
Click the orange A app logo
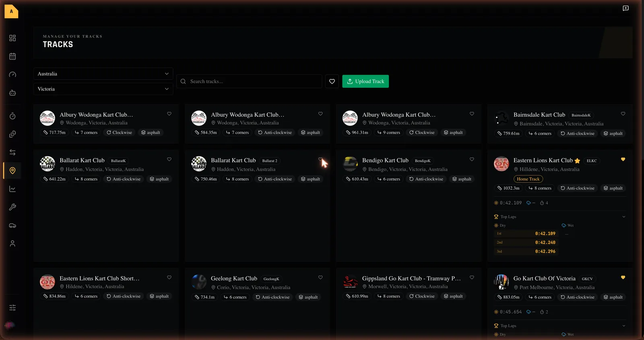point(11,11)
